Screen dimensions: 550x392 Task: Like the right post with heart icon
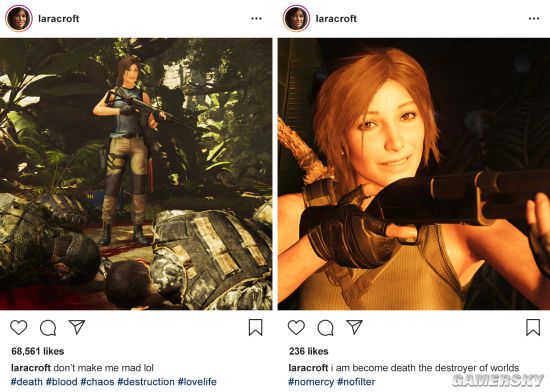pos(296,327)
